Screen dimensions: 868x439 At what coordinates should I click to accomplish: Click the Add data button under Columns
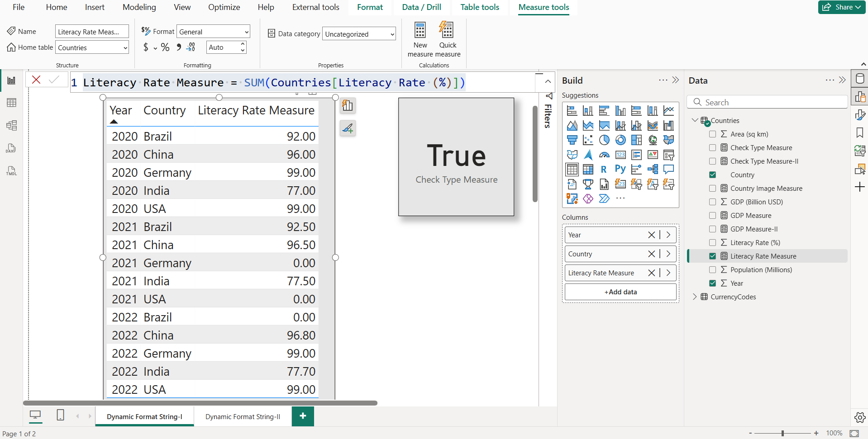[620, 292]
